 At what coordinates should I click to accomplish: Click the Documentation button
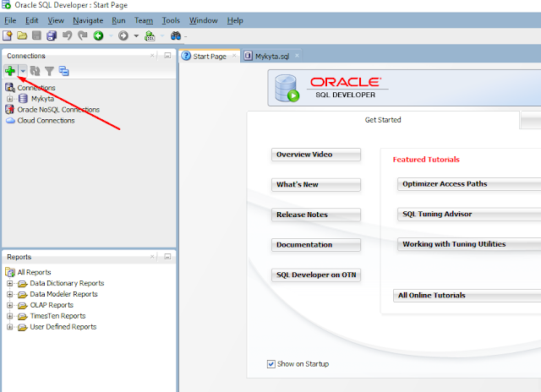[315, 245]
